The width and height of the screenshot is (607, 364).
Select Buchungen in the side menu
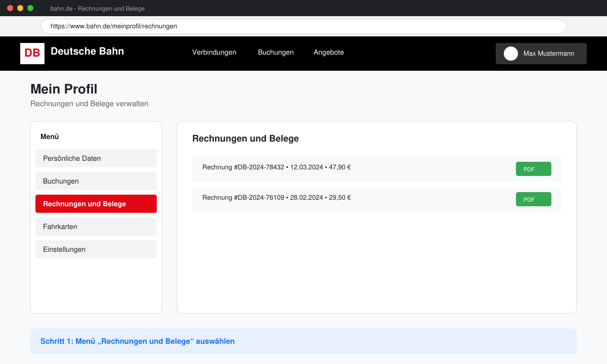pos(96,181)
